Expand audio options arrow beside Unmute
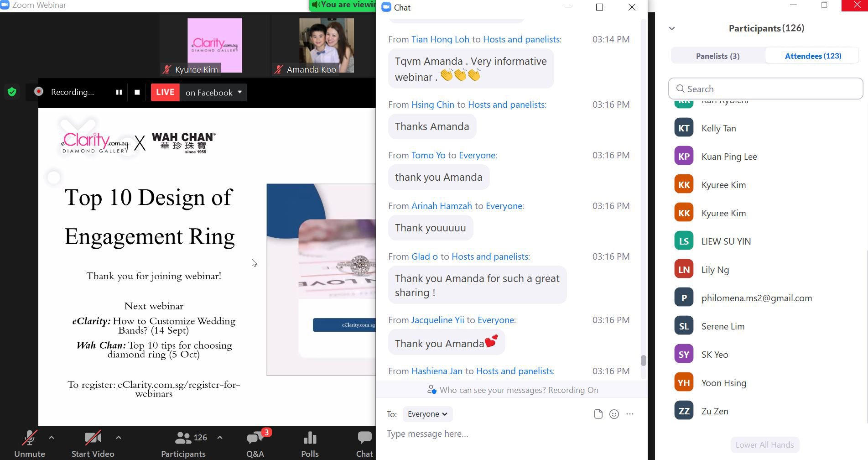Viewport: 868px width, 460px height. point(52,438)
